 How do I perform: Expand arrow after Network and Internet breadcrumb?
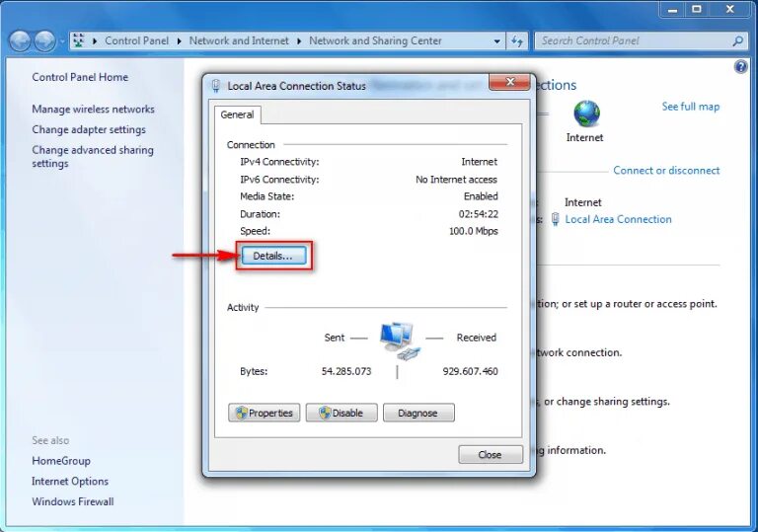coord(299,41)
